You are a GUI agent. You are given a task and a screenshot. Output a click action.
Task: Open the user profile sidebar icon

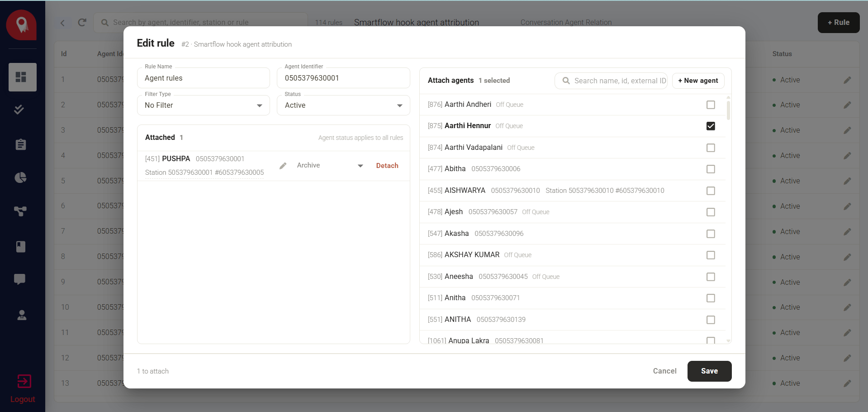click(22, 315)
